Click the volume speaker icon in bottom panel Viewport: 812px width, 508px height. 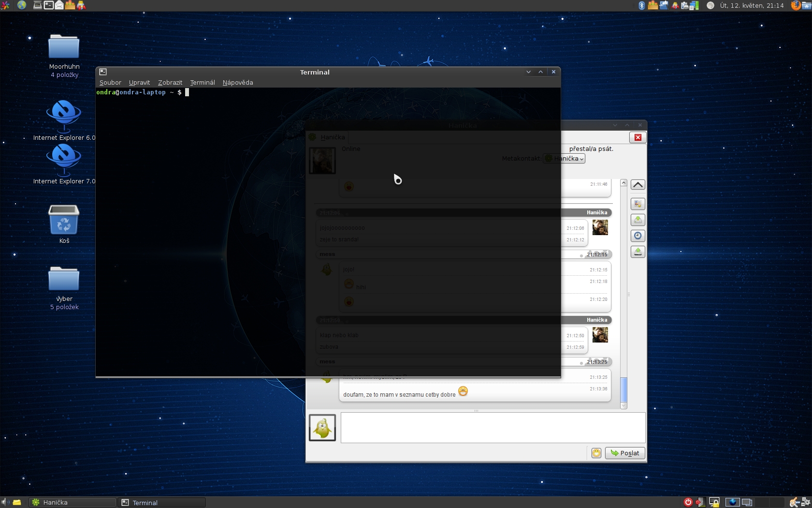4,502
